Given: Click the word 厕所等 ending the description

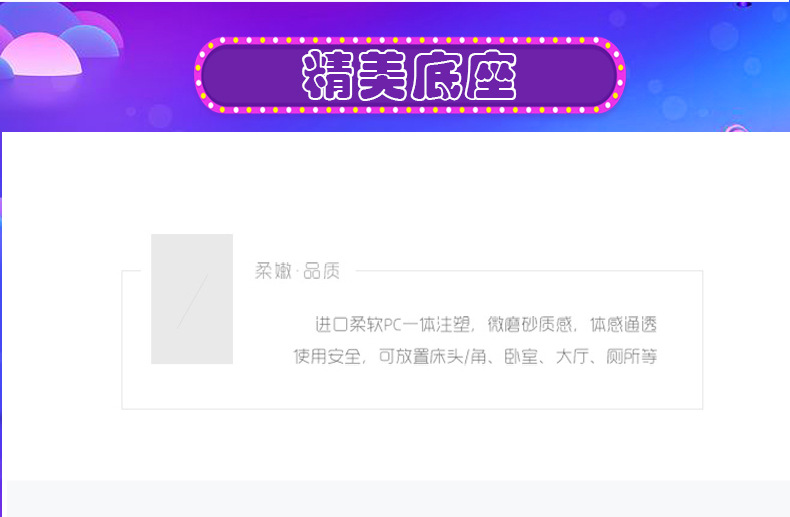Looking at the screenshot, I should (x=632, y=357).
